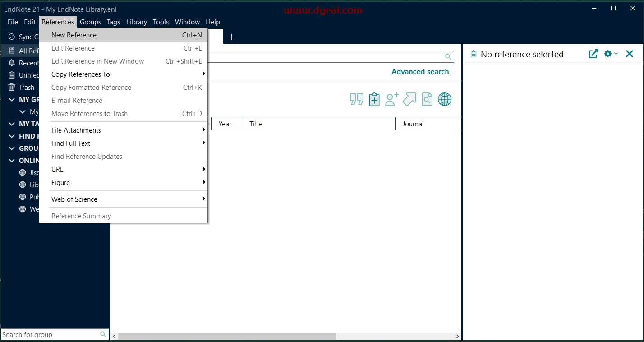Screen dimensions: 644x342
Task: Click the Advanced search link
Action: pyautogui.click(x=420, y=71)
